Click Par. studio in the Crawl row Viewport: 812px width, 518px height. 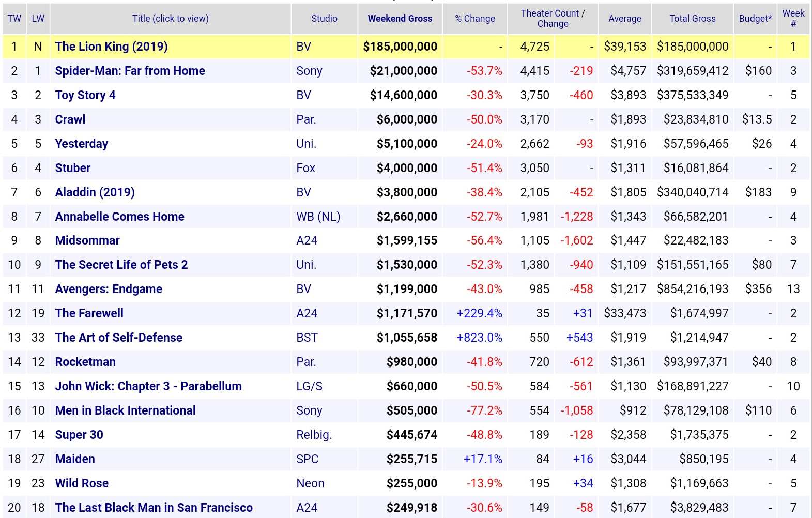tap(306, 119)
